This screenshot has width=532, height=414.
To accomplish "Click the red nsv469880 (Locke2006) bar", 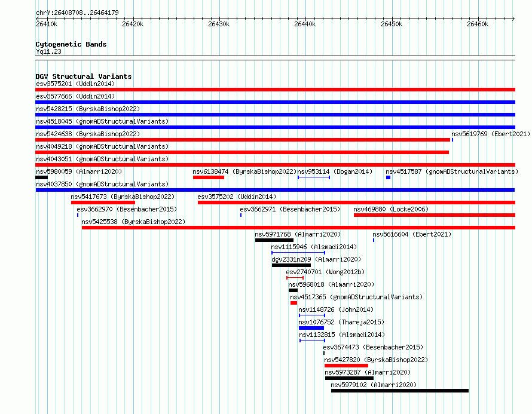I will (435, 215).
